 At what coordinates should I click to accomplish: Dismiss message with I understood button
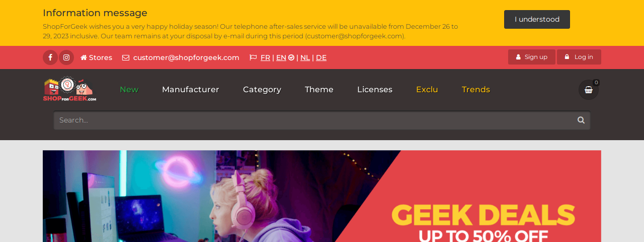click(x=537, y=19)
